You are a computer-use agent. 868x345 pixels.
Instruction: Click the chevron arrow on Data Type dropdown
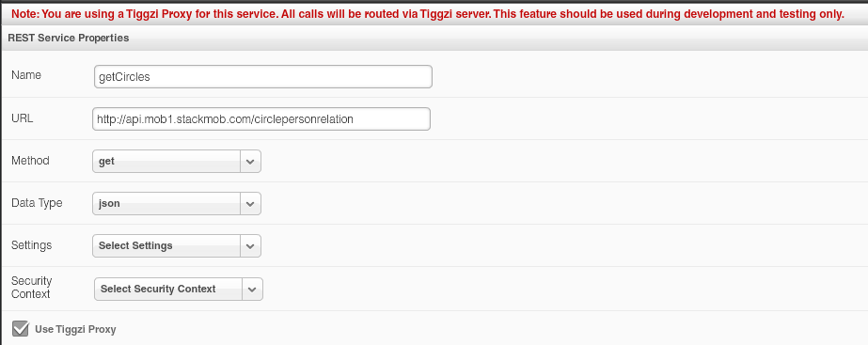click(250, 203)
